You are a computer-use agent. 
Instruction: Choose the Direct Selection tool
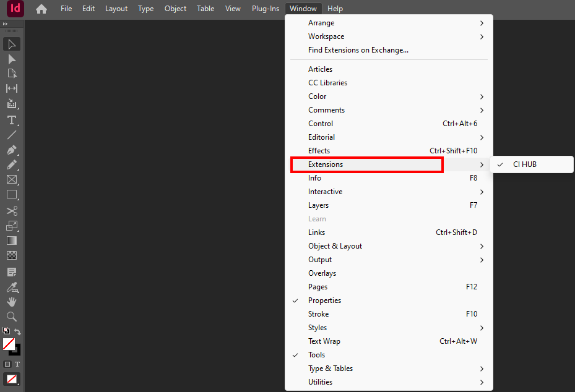coord(11,59)
